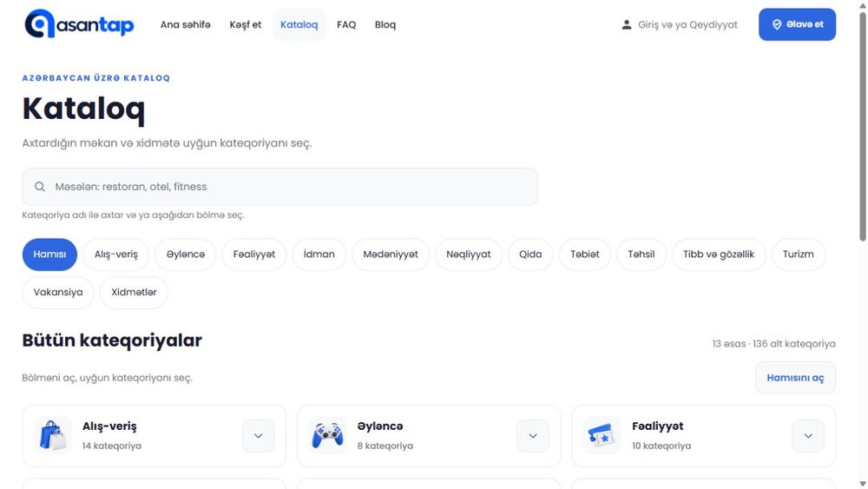The image size is (868, 489).
Task: Click the search magnifier icon
Action: point(40,187)
